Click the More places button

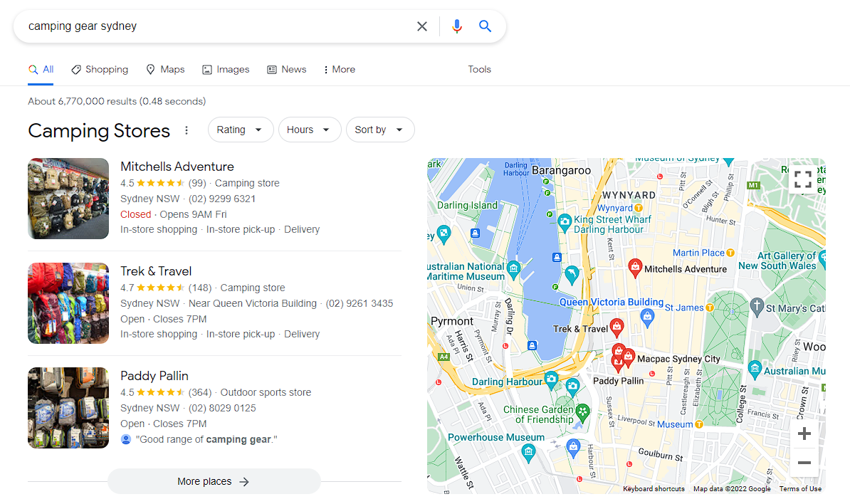(x=214, y=481)
